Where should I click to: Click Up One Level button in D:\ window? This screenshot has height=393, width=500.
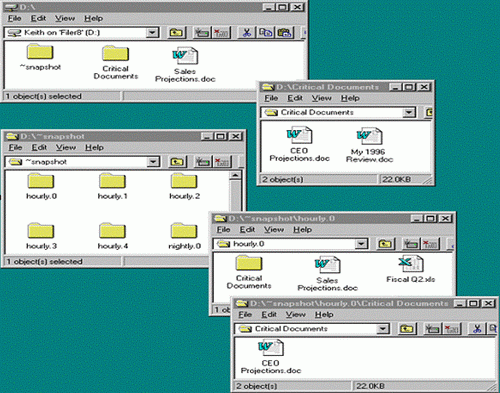tap(176, 33)
